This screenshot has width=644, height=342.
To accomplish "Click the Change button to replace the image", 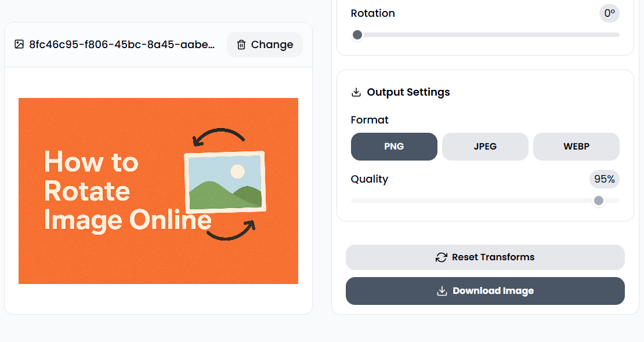I will click(265, 45).
